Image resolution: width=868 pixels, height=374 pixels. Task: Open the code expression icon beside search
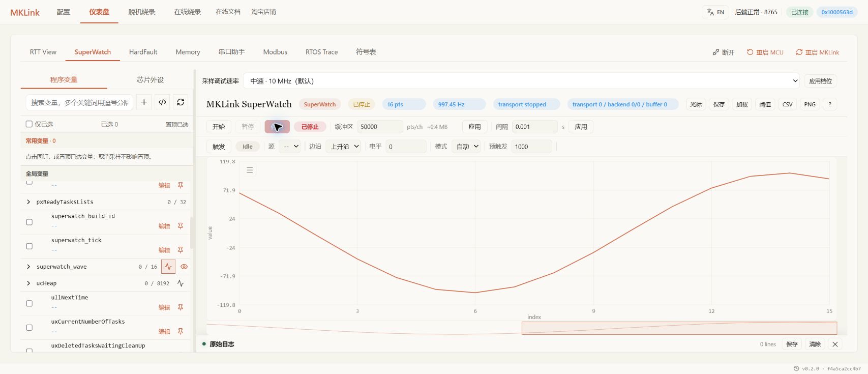[x=162, y=102]
